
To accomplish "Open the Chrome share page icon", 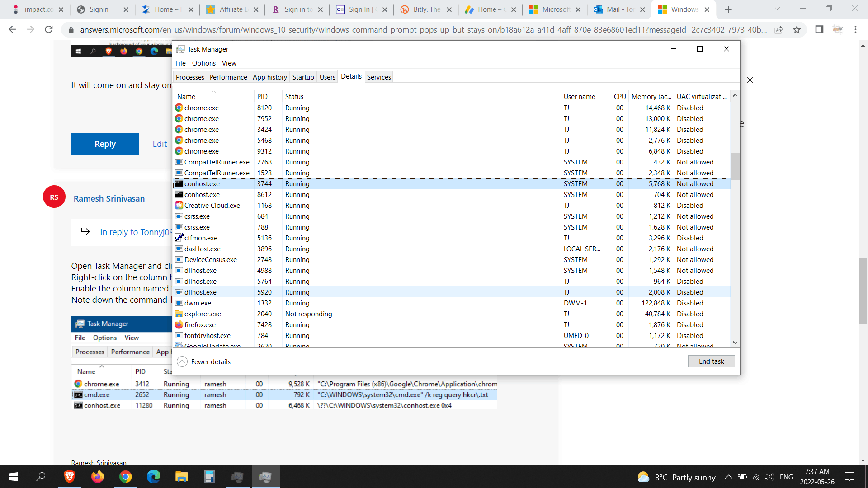I will (778, 30).
